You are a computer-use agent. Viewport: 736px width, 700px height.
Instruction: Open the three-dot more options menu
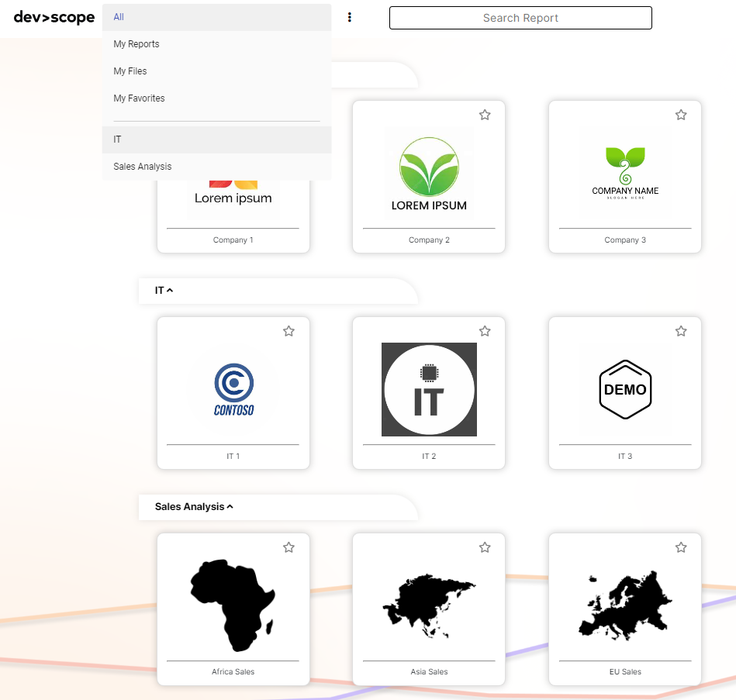[350, 17]
